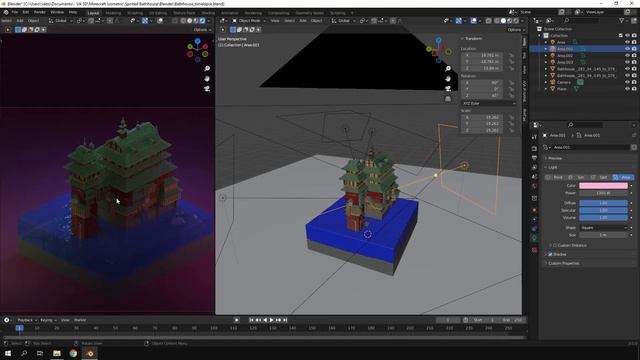
Task: Open Options dropdown in the left viewport
Action: pyautogui.click(x=202, y=29)
